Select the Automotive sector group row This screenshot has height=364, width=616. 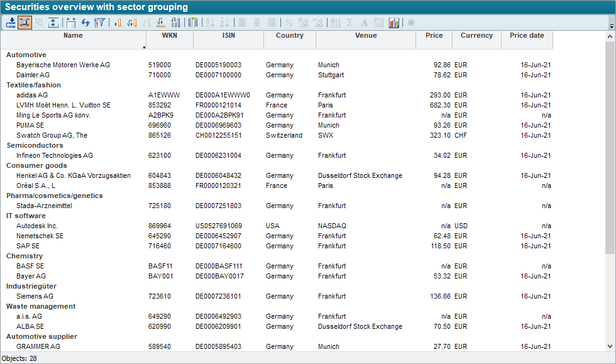tap(26, 55)
